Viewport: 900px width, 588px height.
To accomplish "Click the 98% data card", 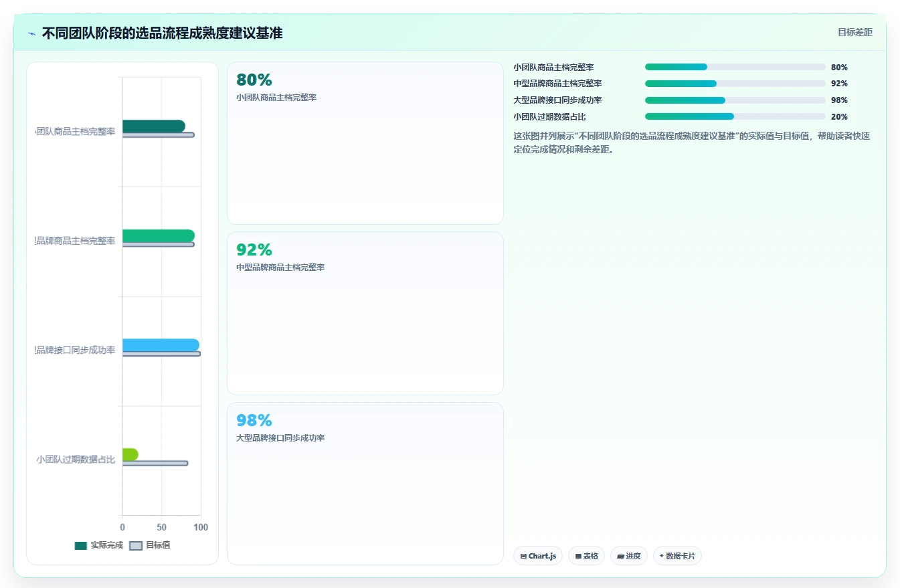I will click(365, 484).
